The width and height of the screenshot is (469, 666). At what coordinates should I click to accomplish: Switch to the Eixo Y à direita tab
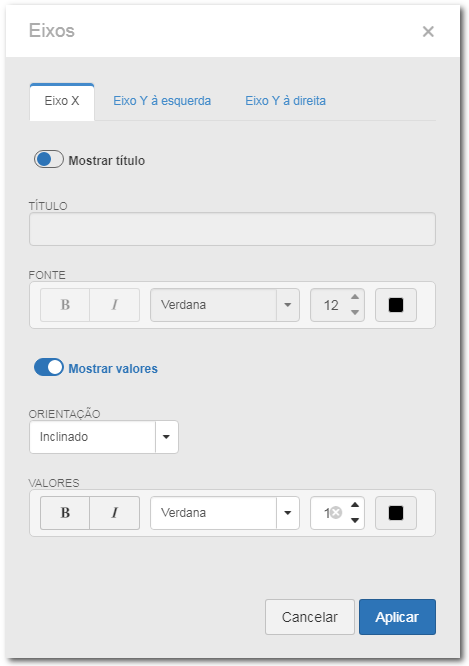click(285, 101)
